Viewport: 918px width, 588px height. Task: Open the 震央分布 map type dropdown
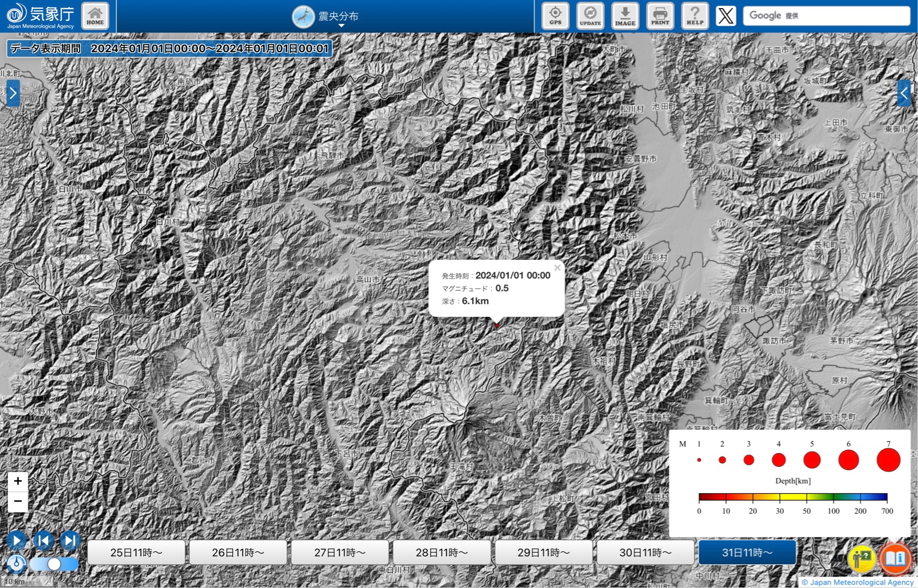[x=327, y=16]
